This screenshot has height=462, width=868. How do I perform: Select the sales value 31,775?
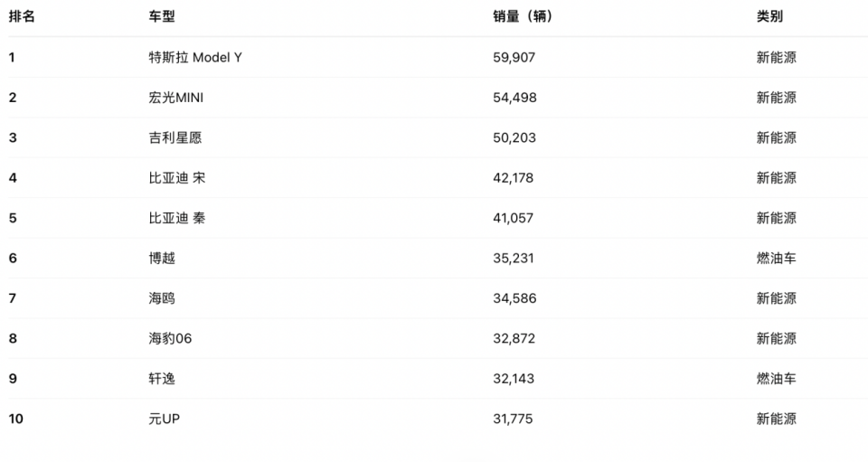pyautogui.click(x=514, y=419)
